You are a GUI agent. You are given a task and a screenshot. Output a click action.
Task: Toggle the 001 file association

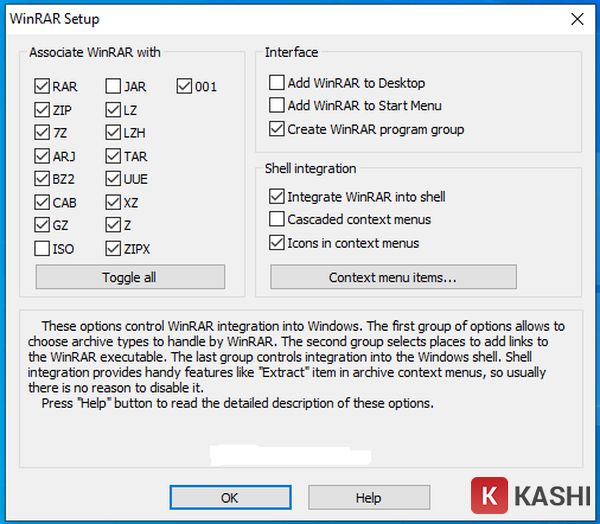pos(185,87)
